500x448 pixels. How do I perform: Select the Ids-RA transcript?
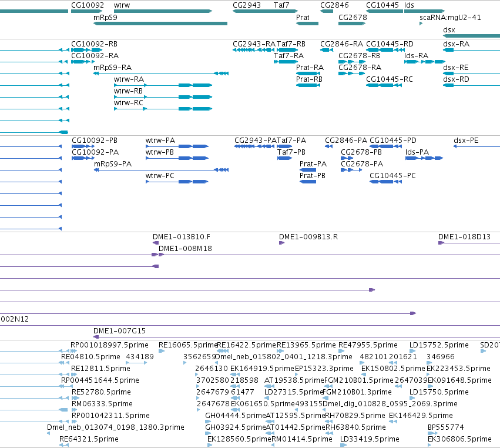[424, 62]
